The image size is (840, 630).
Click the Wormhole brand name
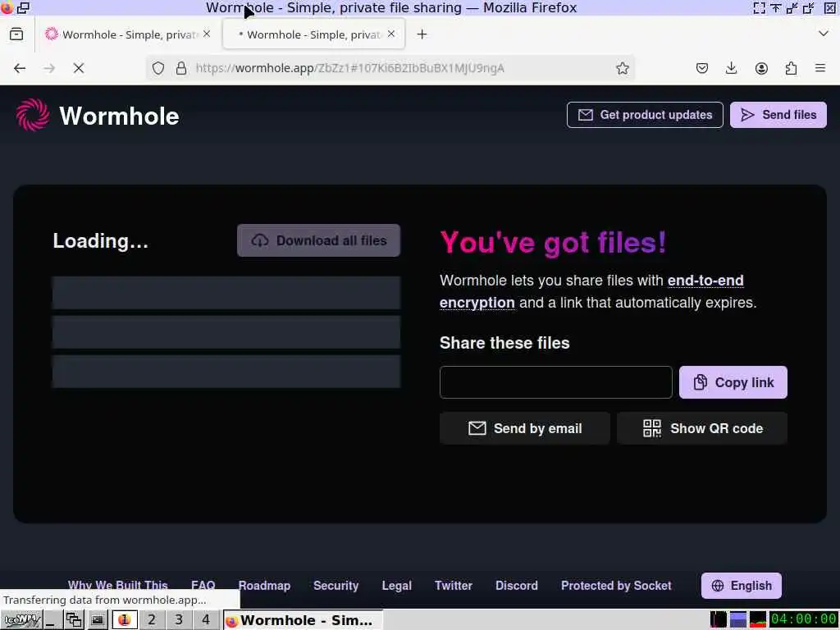(x=119, y=116)
